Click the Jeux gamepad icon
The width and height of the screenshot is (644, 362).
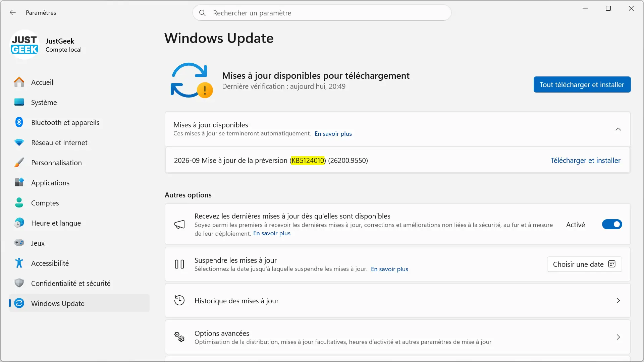point(19,243)
